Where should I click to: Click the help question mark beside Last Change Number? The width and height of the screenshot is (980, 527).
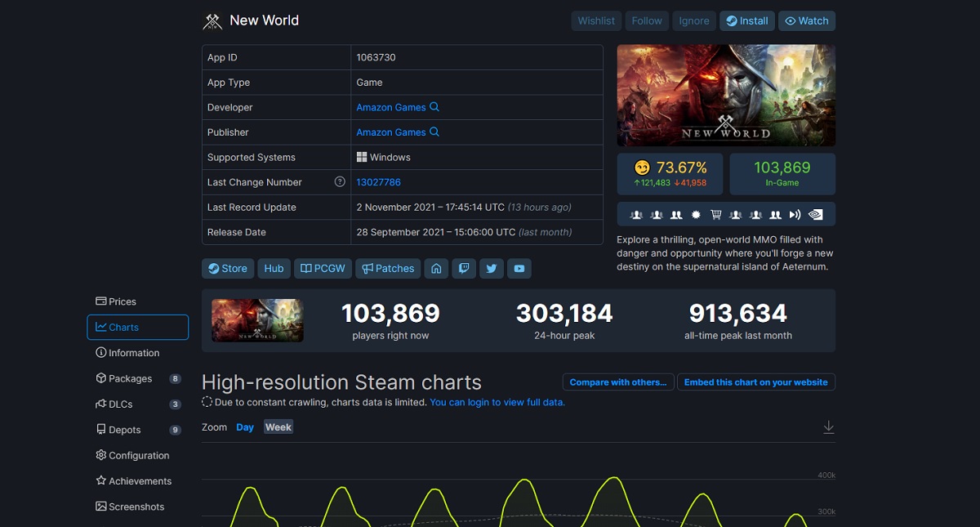coord(340,181)
